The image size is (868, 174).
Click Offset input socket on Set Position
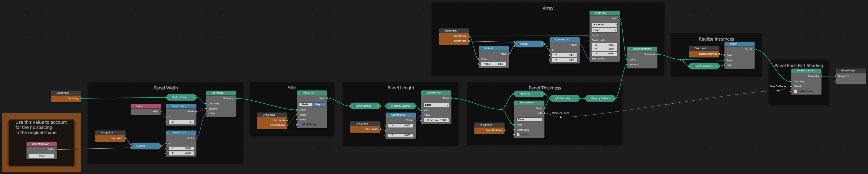pos(206,114)
